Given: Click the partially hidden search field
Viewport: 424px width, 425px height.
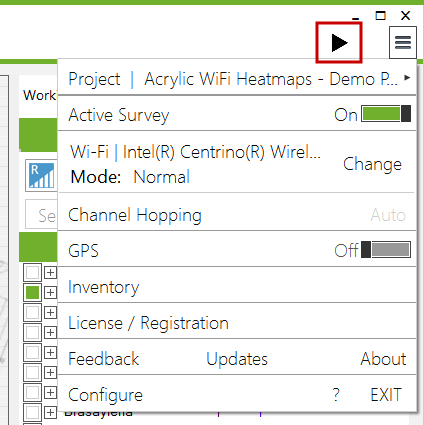Looking at the screenshot, I should [41, 215].
